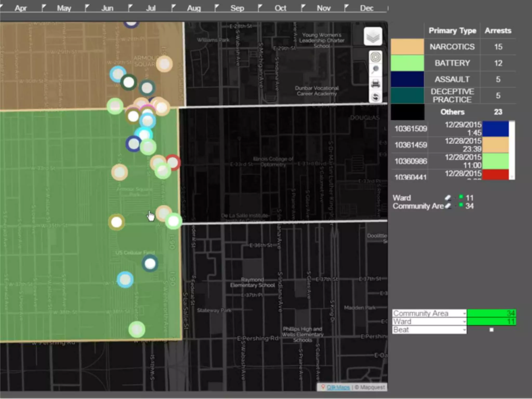Print the map with the printer icon
Image resolution: width=532 pixels, height=399 pixels.
[x=375, y=84]
